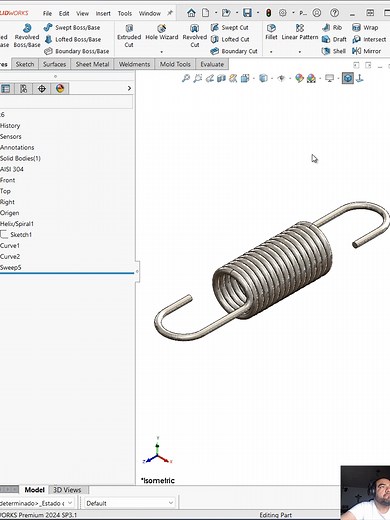The height and width of the screenshot is (520, 390).
Task: Open an existing file
Action: pyautogui.click(x=226, y=13)
